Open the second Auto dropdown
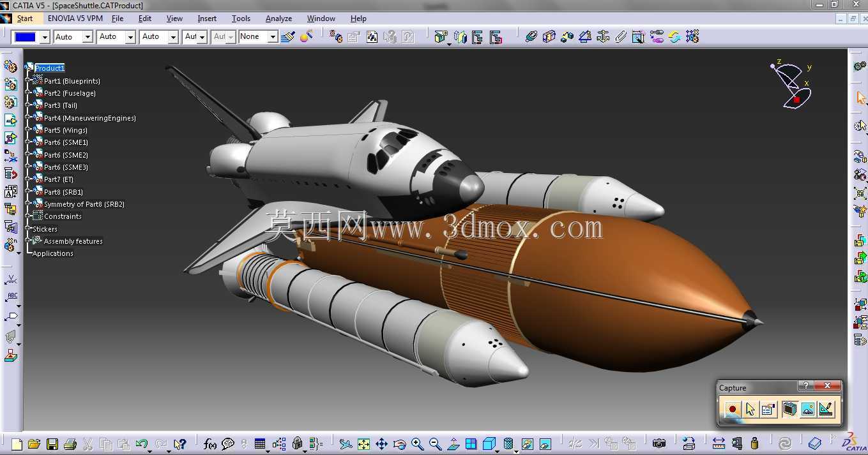Screen dimensions: 868x455 pyautogui.click(x=130, y=37)
